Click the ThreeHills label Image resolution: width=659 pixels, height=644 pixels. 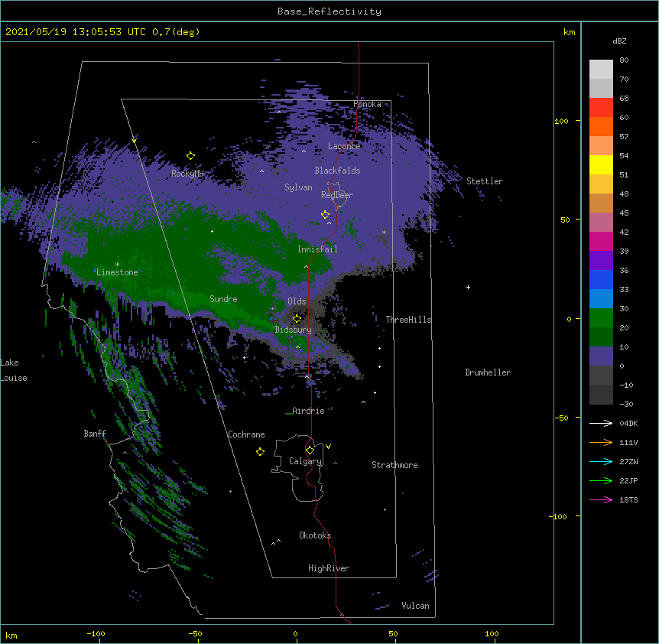[408, 320]
